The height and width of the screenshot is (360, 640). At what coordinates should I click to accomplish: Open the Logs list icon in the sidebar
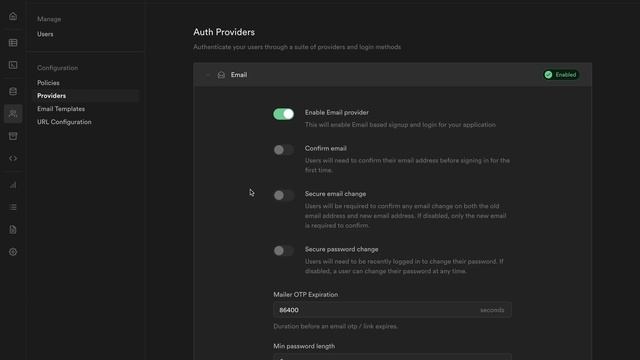(x=13, y=207)
